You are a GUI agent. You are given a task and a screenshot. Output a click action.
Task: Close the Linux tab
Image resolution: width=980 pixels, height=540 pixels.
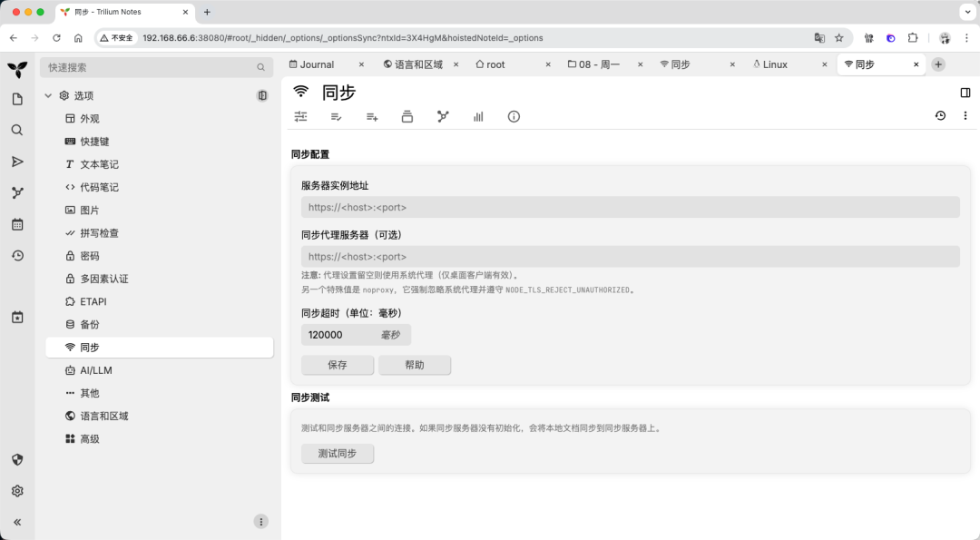click(x=824, y=64)
